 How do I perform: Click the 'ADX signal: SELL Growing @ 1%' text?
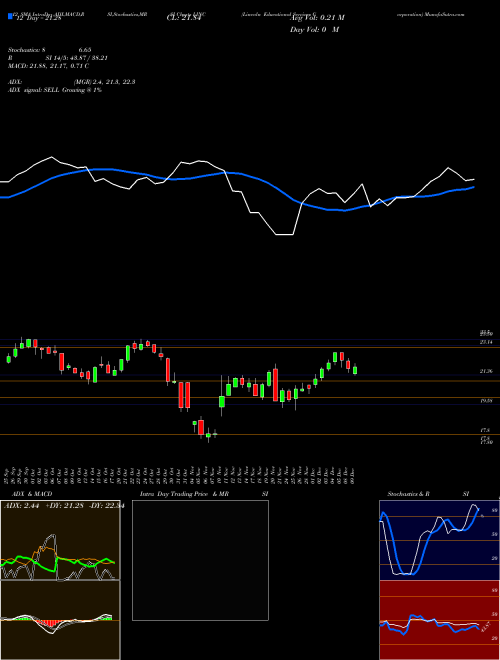tap(55, 90)
